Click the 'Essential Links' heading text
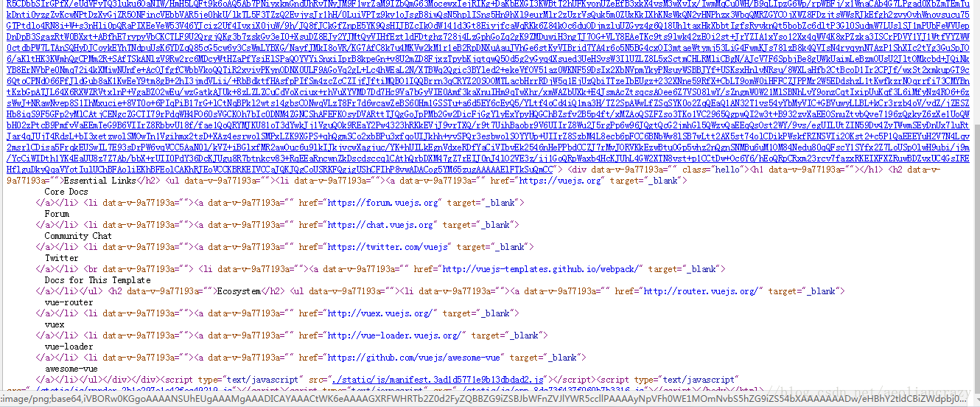 click(x=101, y=180)
